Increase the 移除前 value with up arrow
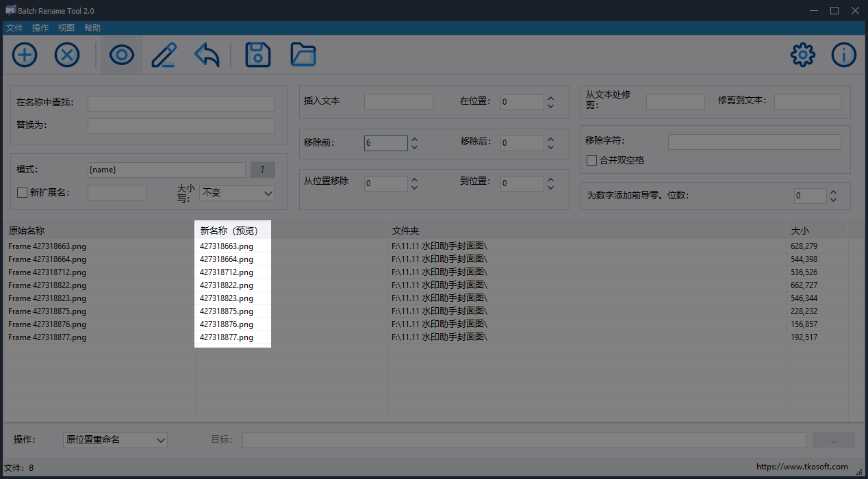Viewport: 868px width, 479px height. pos(414,139)
